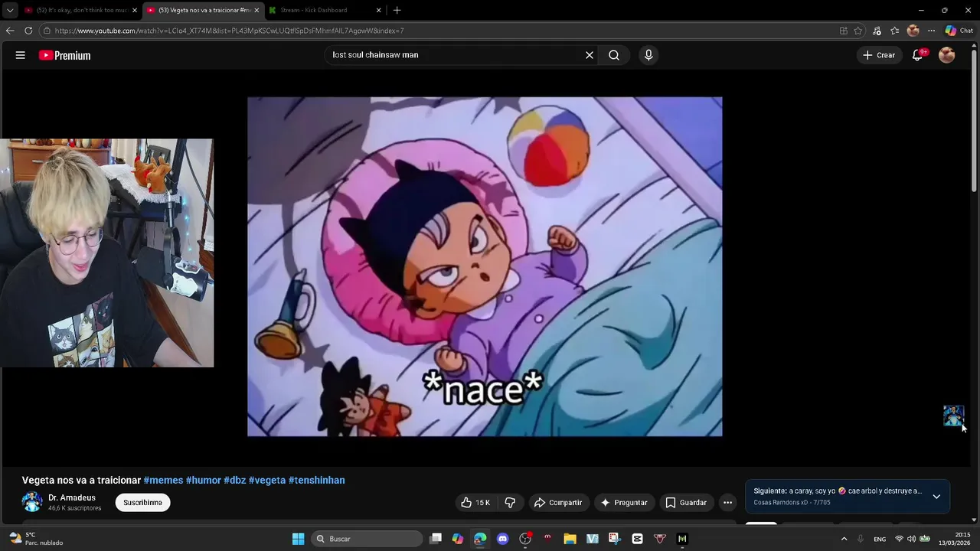Close the Vegeta nos va a traicionar tab
980x551 pixels.
pyautogui.click(x=256, y=10)
